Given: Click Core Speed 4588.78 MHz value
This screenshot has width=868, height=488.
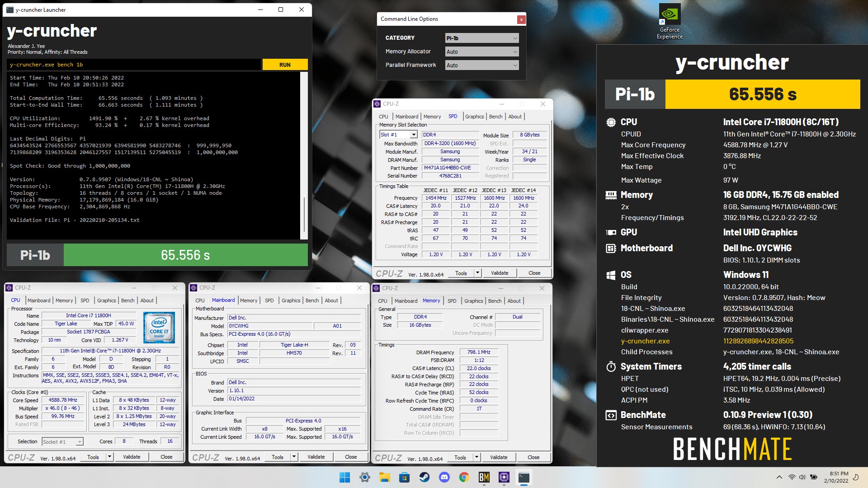Looking at the screenshot, I should (63, 400).
